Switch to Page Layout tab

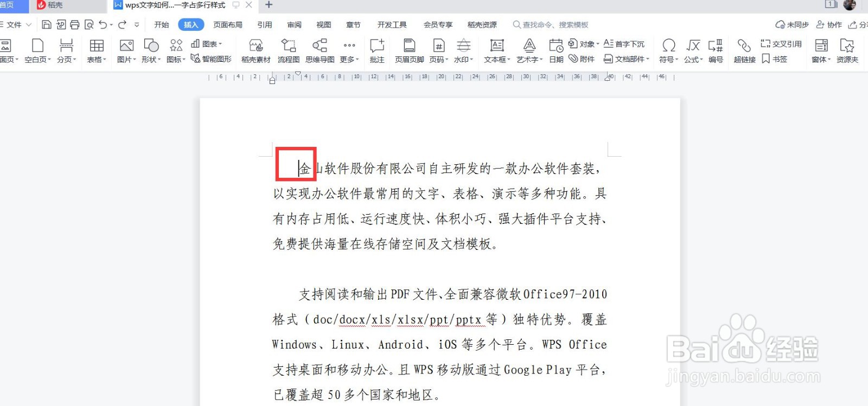228,24
